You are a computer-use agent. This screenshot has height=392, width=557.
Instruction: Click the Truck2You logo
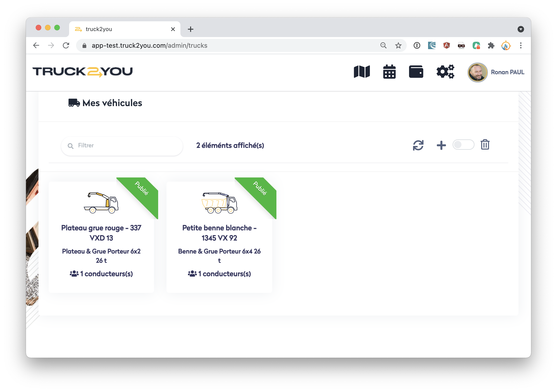click(83, 72)
